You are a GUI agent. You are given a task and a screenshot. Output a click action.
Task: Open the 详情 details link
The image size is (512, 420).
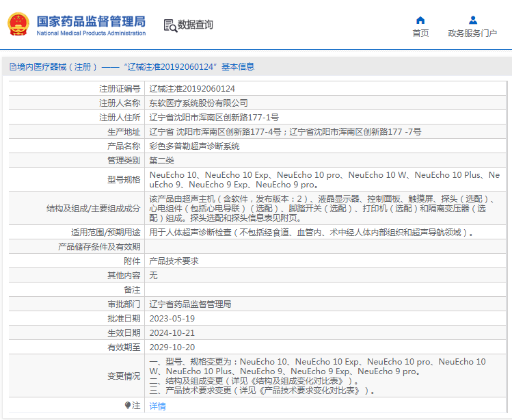[x=158, y=406]
